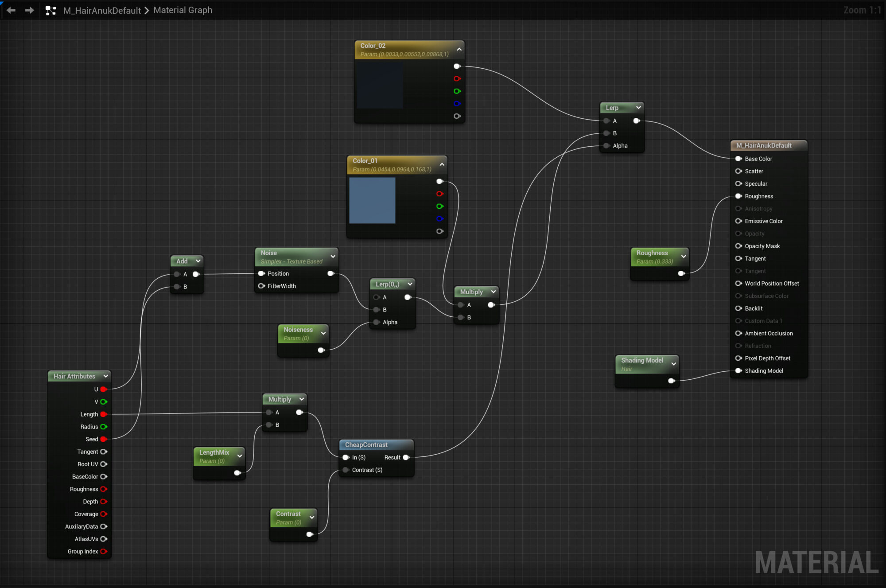The height and width of the screenshot is (588, 886).
Task: Click the material graph icon in breadcrumb
Action: 51,10
